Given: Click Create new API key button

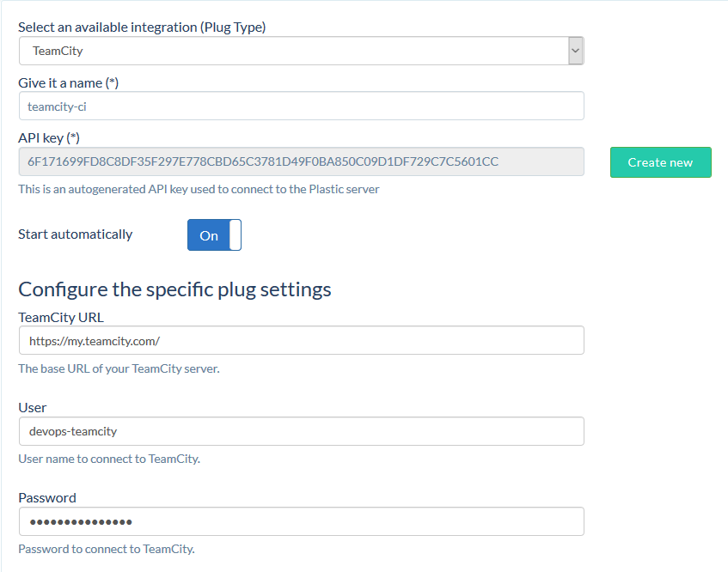Looking at the screenshot, I should click(661, 162).
